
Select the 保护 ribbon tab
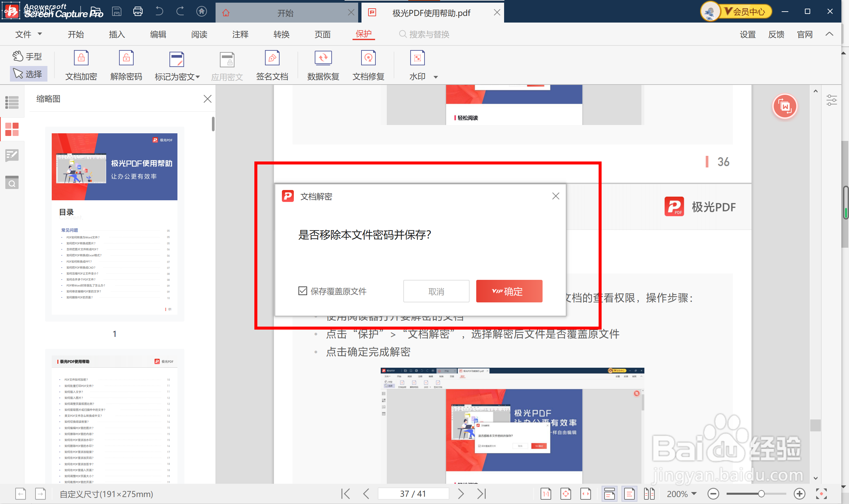363,34
